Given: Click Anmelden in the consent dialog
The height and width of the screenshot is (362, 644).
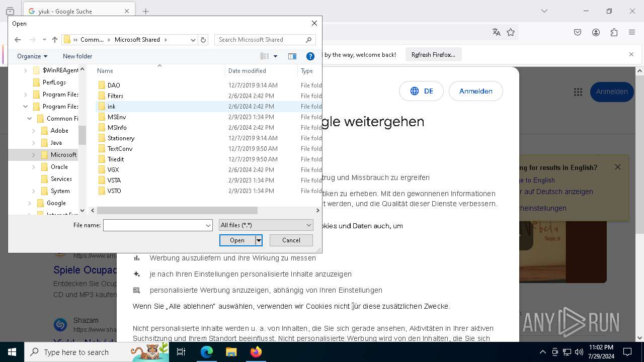Looking at the screenshot, I should pos(475,91).
